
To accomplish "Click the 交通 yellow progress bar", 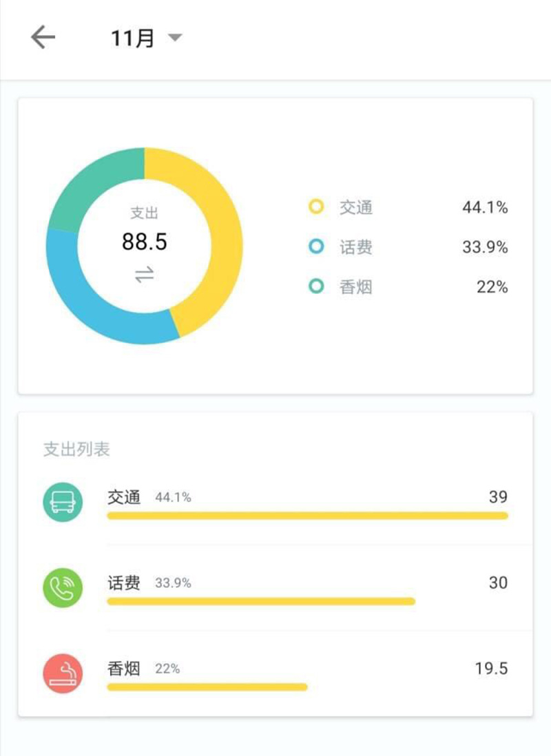I will [307, 516].
